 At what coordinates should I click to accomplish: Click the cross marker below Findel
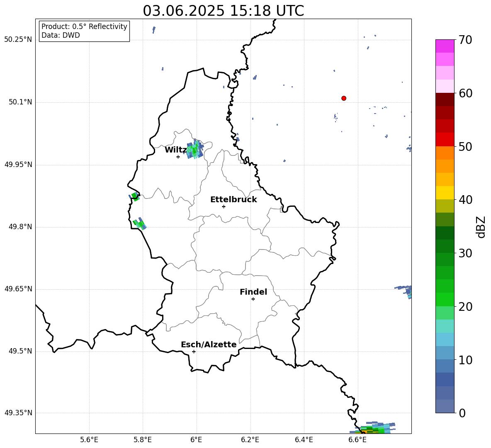(253, 299)
